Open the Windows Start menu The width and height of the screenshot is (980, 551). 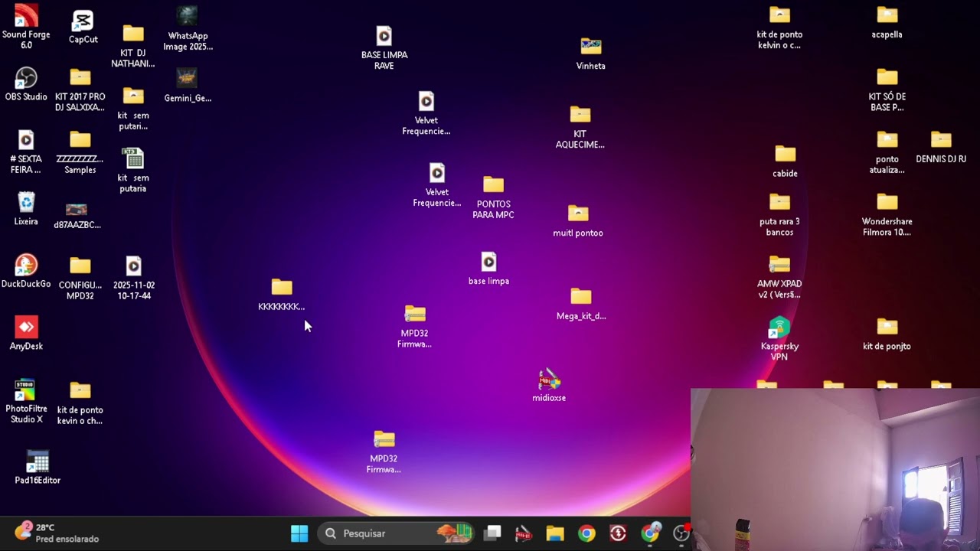tap(299, 533)
